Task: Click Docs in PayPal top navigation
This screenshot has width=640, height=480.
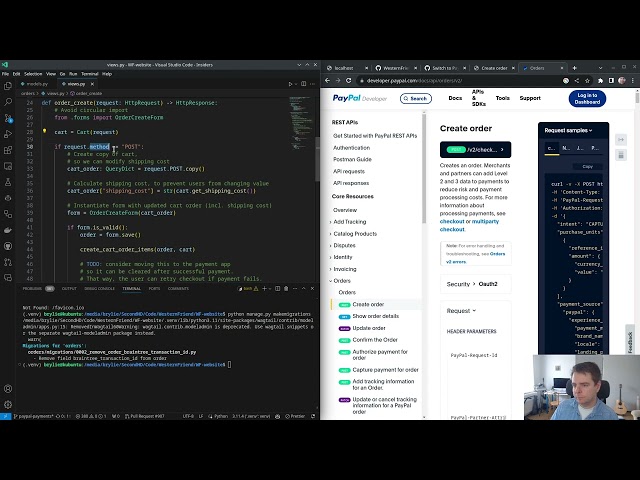Action: 455,98
